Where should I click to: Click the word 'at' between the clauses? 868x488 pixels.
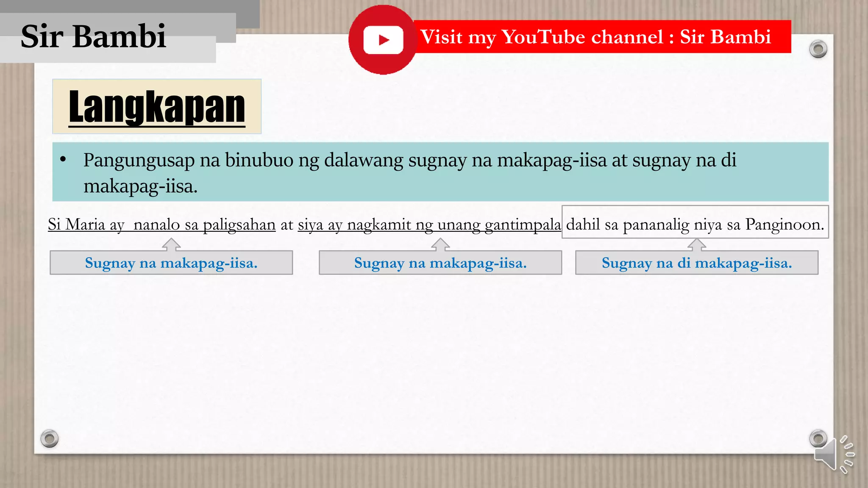point(287,225)
